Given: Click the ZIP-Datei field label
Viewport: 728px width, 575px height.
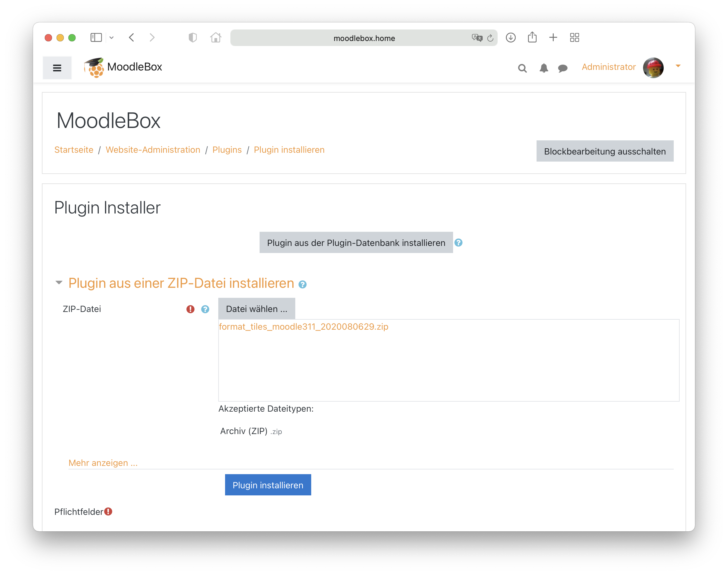Looking at the screenshot, I should click(x=82, y=309).
